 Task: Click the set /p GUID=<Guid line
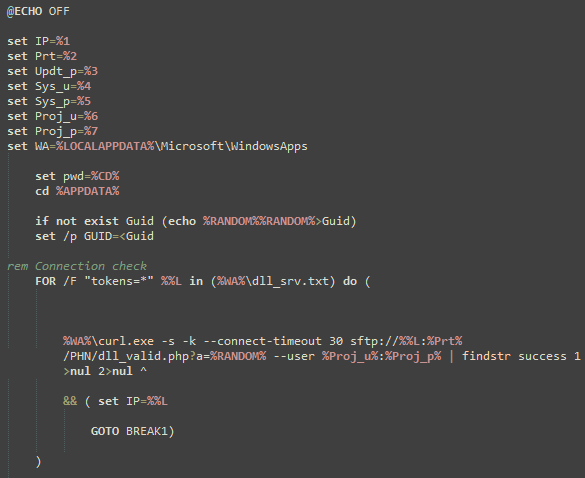tap(94, 236)
